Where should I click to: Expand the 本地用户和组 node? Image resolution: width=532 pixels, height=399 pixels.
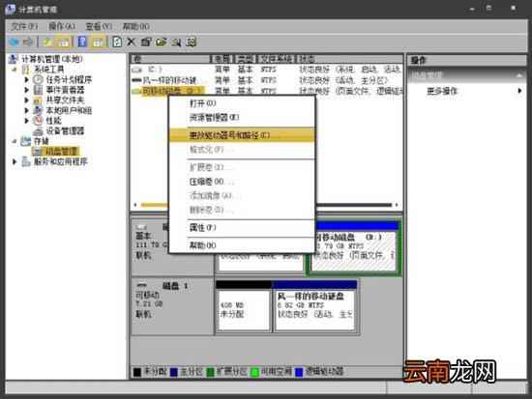(x=27, y=110)
